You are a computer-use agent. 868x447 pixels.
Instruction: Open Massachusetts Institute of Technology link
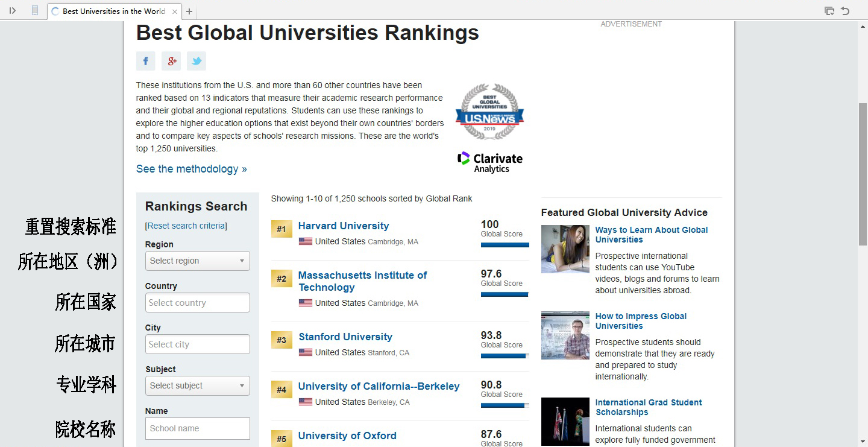(x=362, y=281)
